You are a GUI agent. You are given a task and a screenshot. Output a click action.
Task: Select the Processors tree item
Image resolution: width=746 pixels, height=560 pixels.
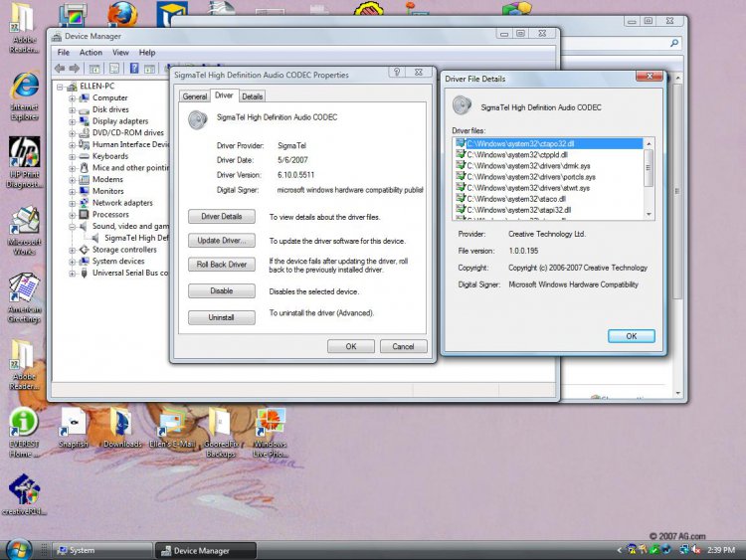click(x=110, y=214)
